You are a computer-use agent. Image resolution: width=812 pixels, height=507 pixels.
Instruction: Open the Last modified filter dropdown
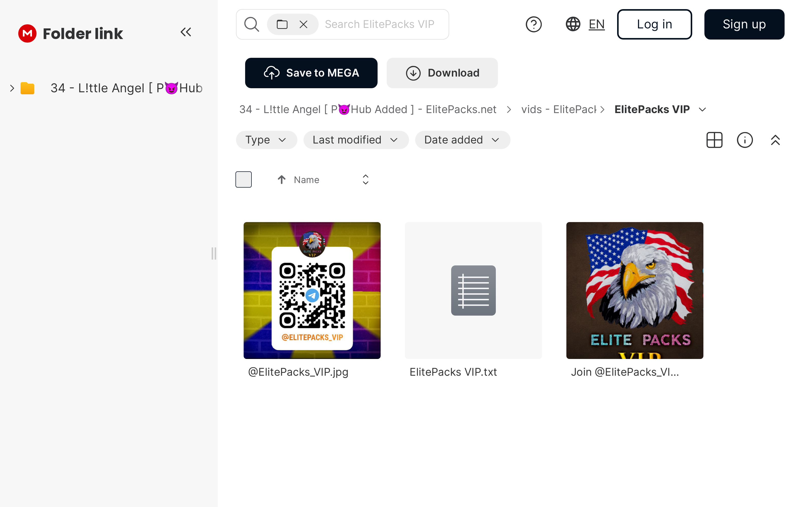[x=356, y=140]
